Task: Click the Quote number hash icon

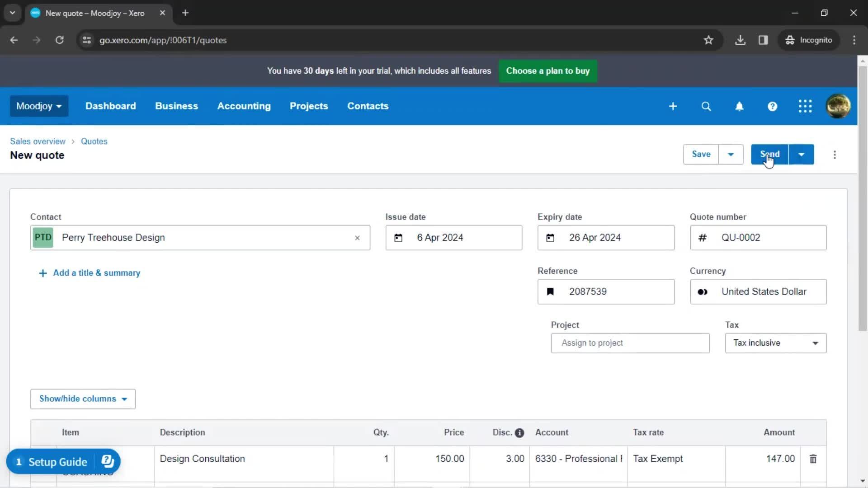Action: pos(703,238)
